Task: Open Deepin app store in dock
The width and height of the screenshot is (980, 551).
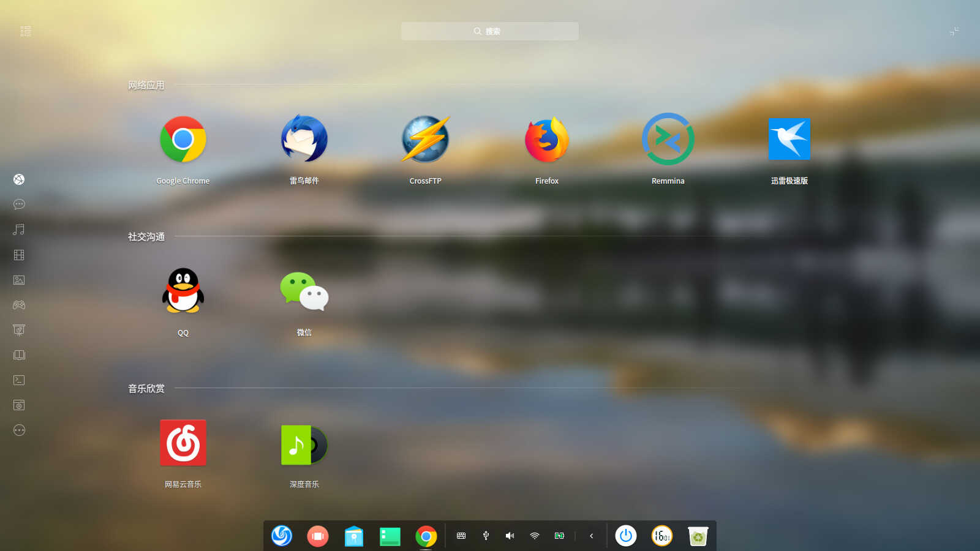Action: tap(354, 536)
